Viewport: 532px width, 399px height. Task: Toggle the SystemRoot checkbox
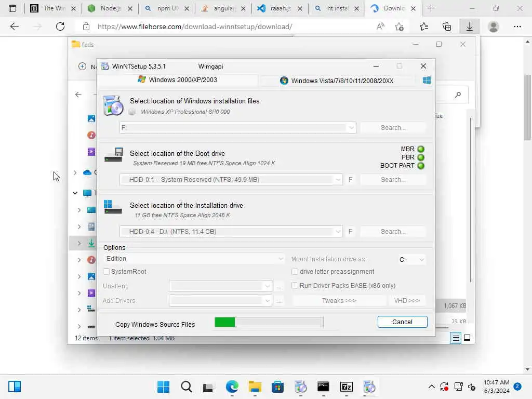[x=106, y=271]
